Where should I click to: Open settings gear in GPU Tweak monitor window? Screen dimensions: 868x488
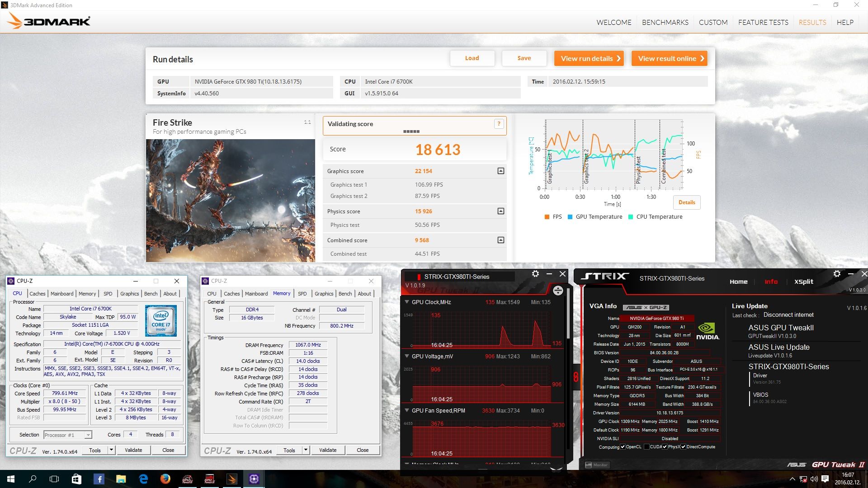[535, 274]
